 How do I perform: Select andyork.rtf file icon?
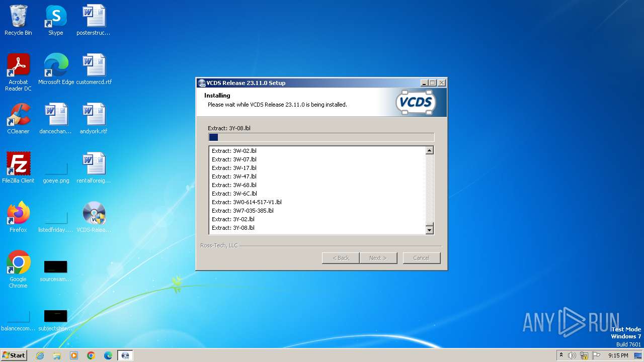point(94,119)
